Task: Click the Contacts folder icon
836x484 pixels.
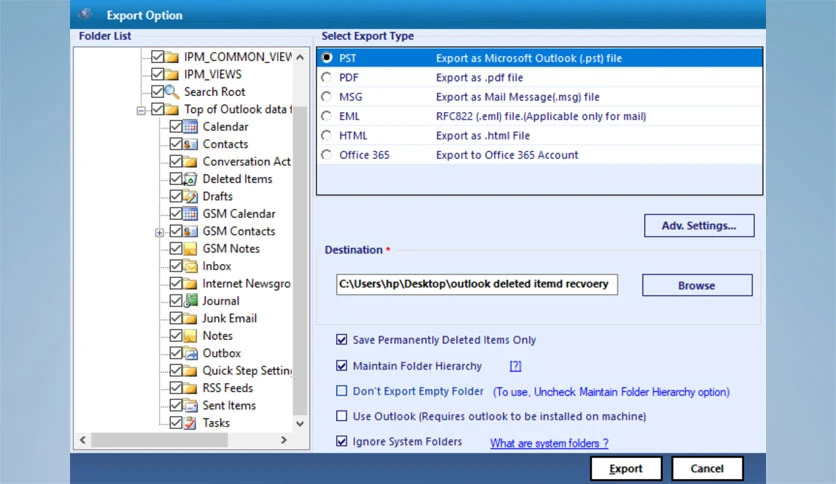Action: pyautogui.click(x=190, y=144)
